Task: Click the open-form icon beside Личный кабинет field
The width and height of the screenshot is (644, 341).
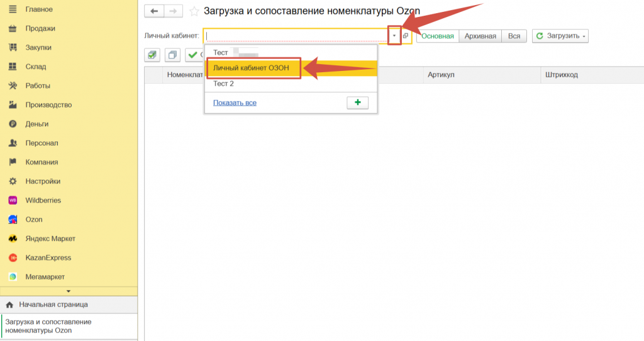Action: coord(406,36)
